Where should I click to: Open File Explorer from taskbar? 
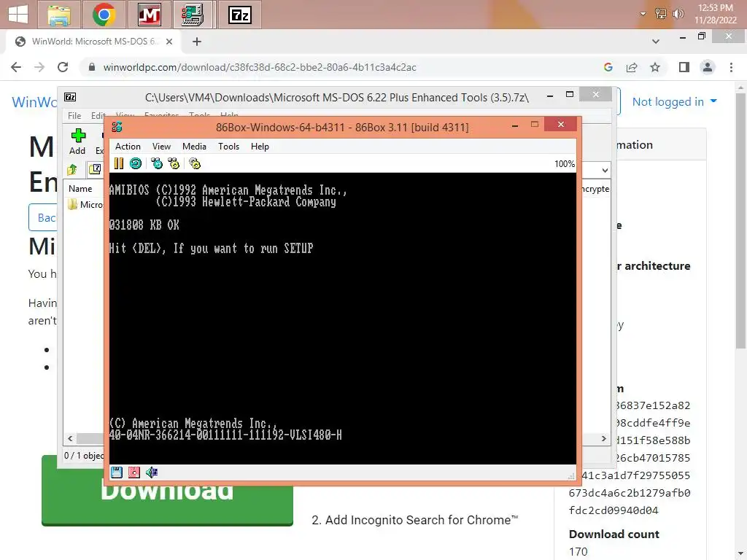(60, 15)
